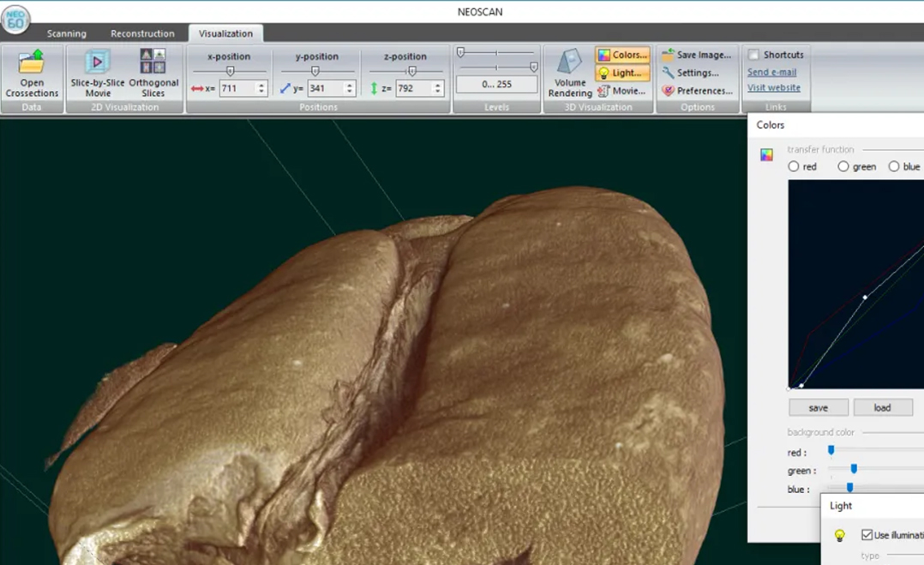Viewport: 924px width, 565px height.
Task: Switch to the Reconstruction tab
Action: tap(142, 33)
